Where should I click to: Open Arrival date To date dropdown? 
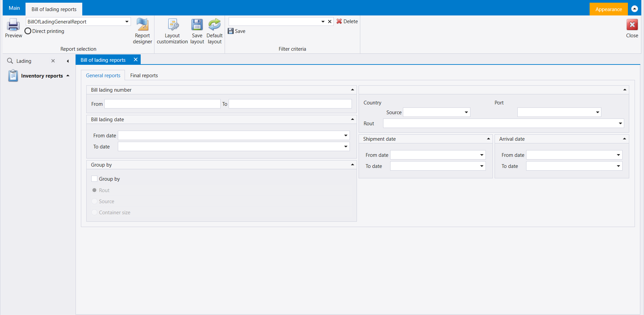(618, 166)
